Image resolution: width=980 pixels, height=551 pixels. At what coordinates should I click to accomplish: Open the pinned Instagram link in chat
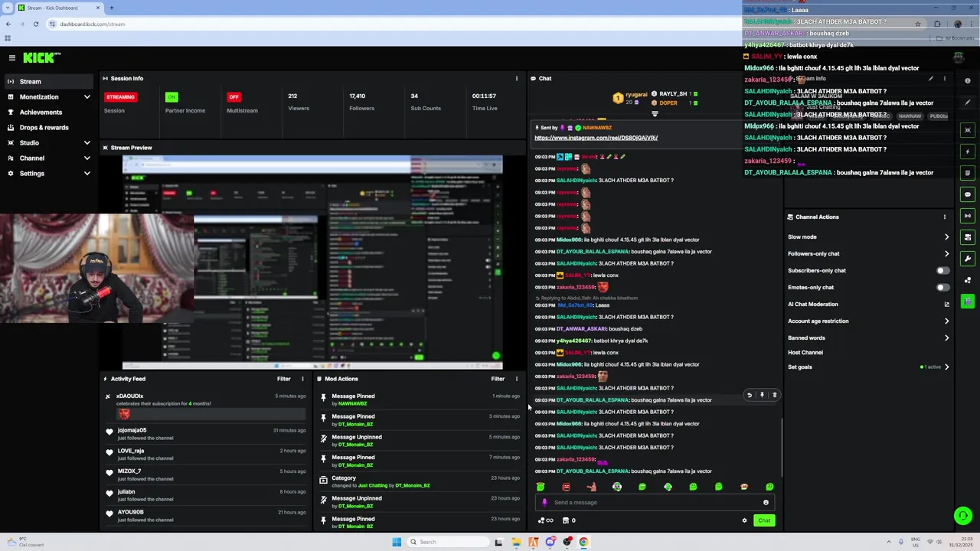pyautogui.click(x=596, y=138)
